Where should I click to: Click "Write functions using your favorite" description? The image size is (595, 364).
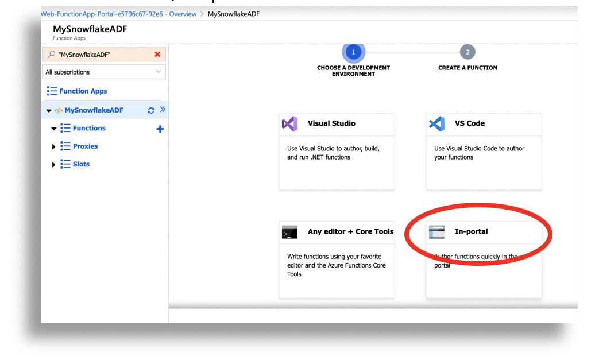[336, 265]
